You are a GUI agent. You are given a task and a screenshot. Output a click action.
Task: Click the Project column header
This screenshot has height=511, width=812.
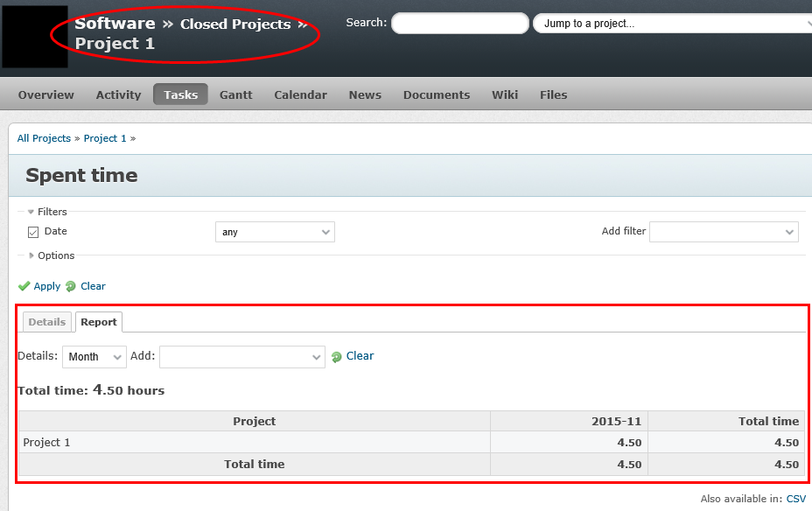click(x=255, y=422)
